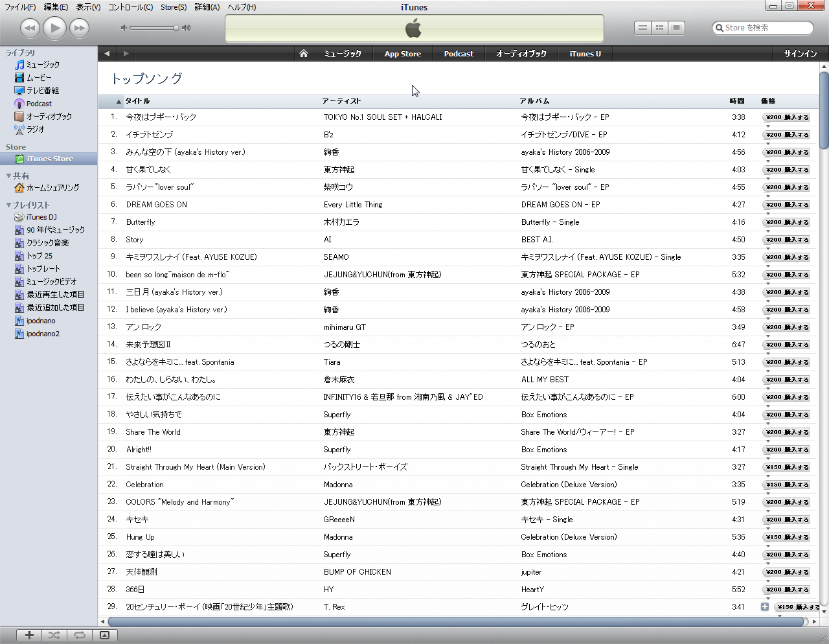Open the Store(S) menu
This screenshot has width=829, height=644.
174,7
